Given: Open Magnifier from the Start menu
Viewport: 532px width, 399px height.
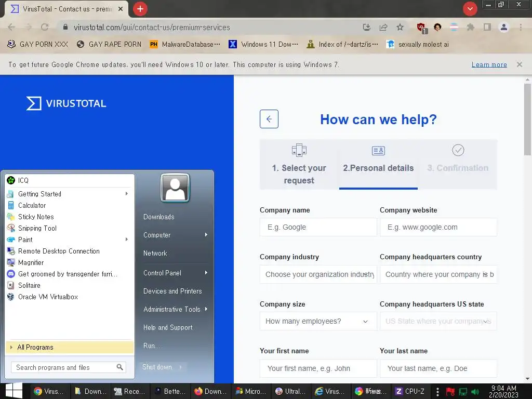Looking at the screenshot, I should click(70, 262).
